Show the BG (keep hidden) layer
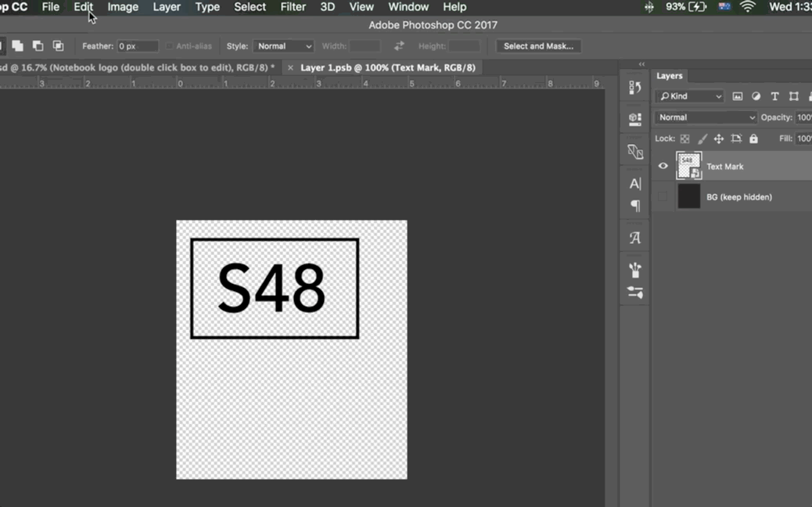812x507 pixels. [663, 197]
